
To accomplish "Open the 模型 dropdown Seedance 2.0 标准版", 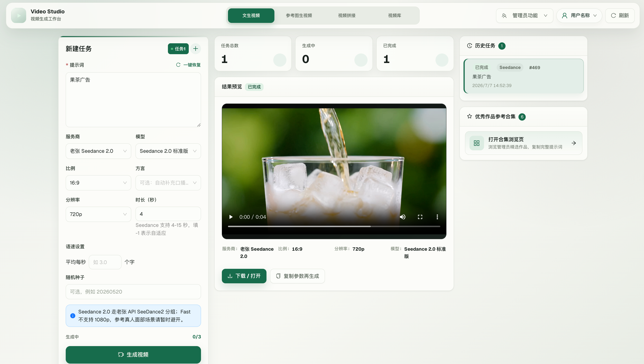I will [168, 151].
